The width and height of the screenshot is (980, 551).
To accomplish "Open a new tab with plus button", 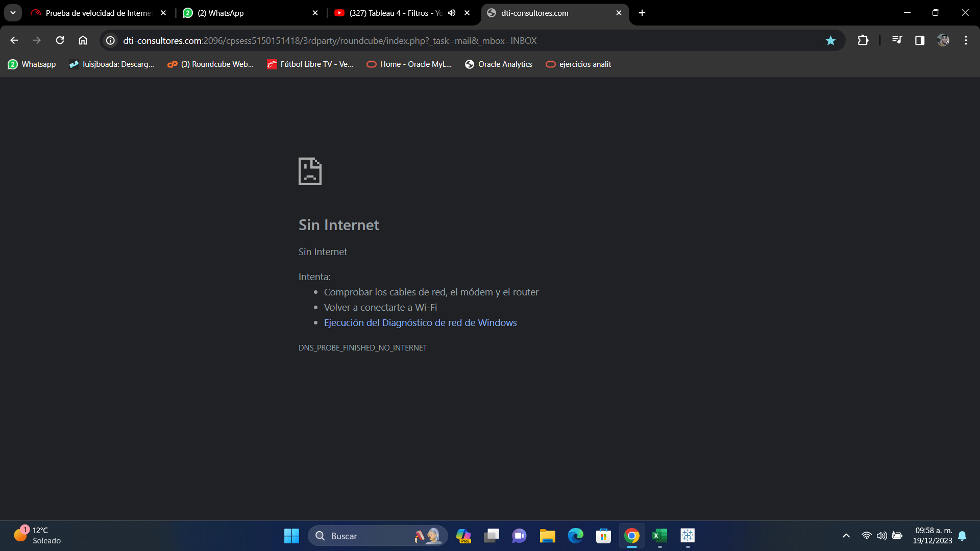I will click(642, 13).
